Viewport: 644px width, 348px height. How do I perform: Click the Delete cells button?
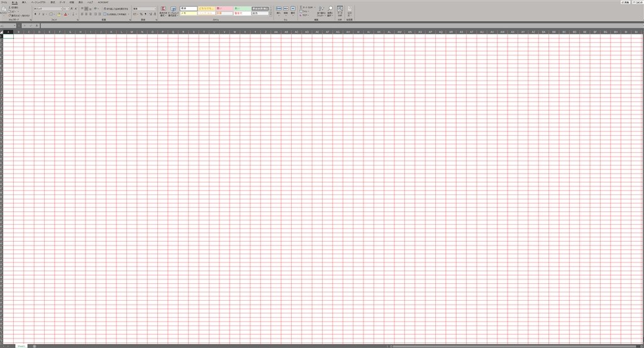(x=286, y=11)
